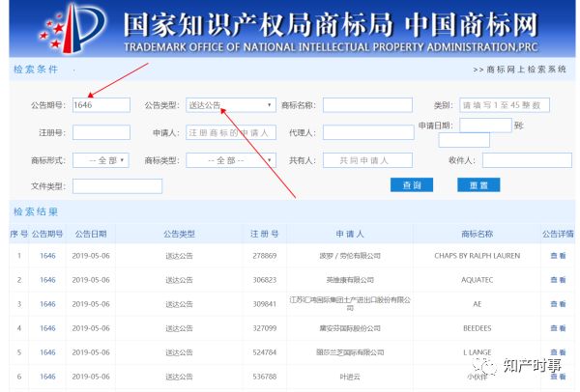Select the 类别 field for class number

tap(504, 105)
